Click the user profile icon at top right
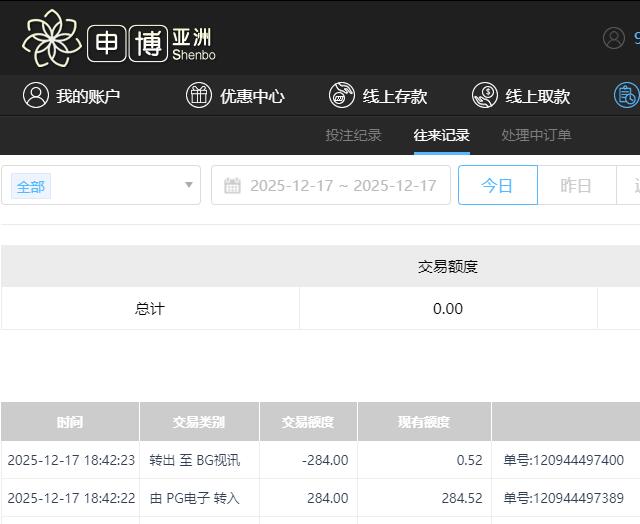 (614, 38)
